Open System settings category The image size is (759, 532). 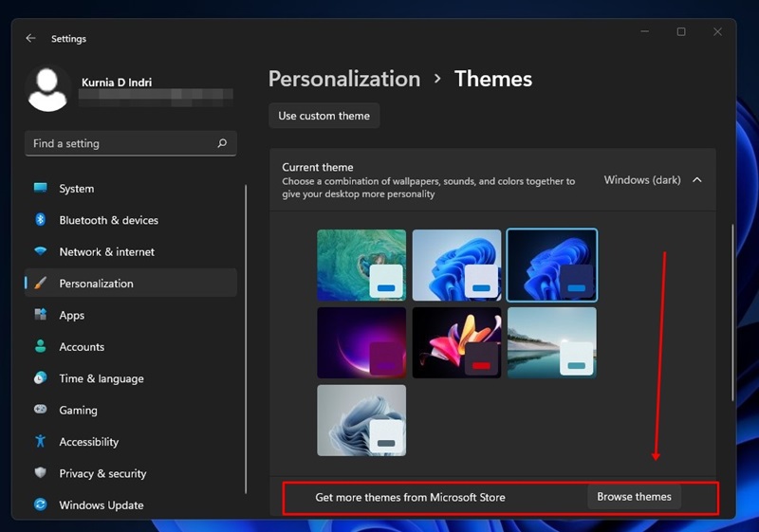131,188
